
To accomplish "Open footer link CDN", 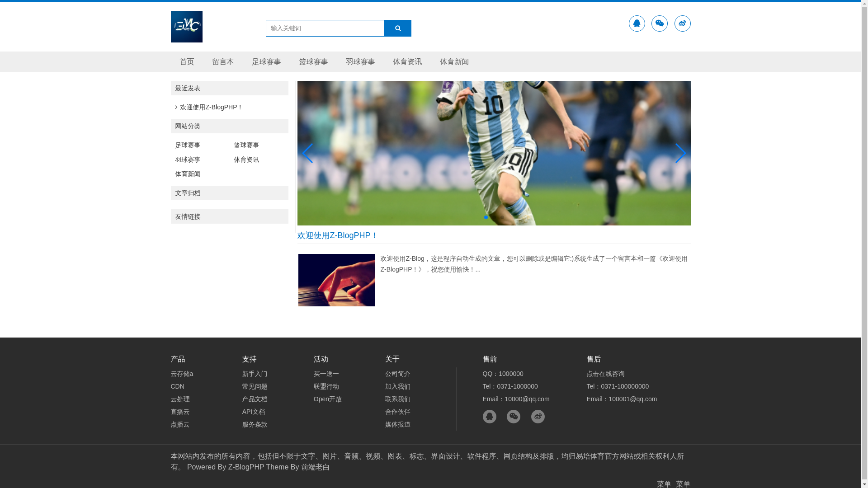I will point(177,386).
